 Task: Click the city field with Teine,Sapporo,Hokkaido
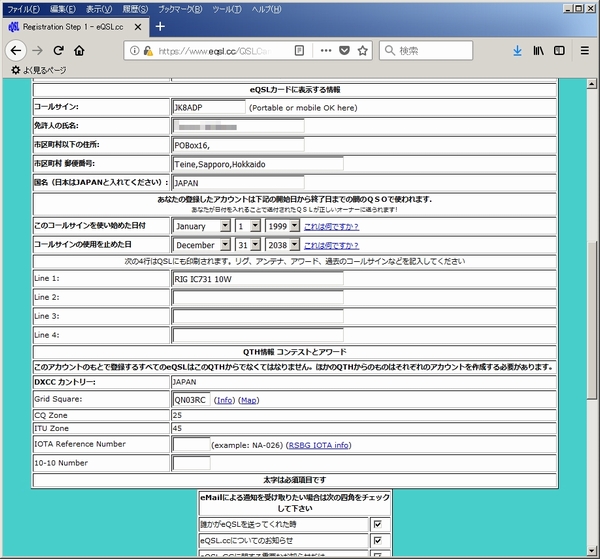[x=258, y=164]
